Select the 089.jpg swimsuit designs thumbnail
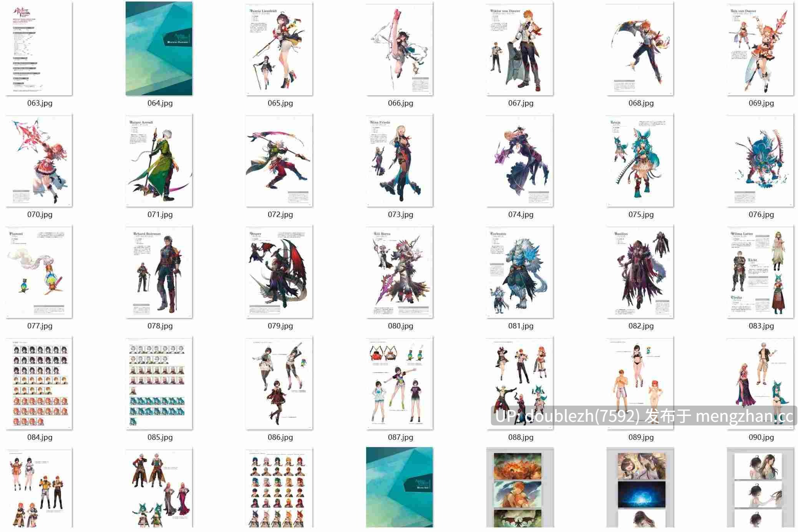The width and height of the screenshot is (798, 532). point(640,383)
